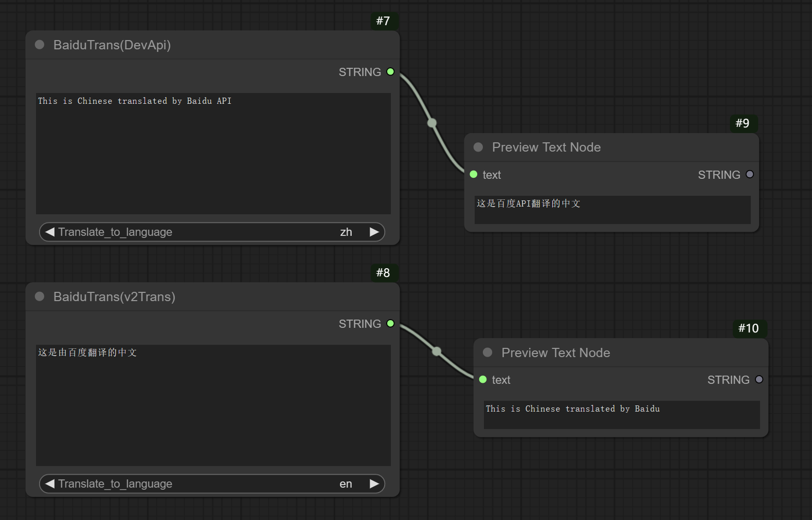This screenshot has width=812, height=520.
Task: Click the #7 node ID badge
Action: point(384,21)
